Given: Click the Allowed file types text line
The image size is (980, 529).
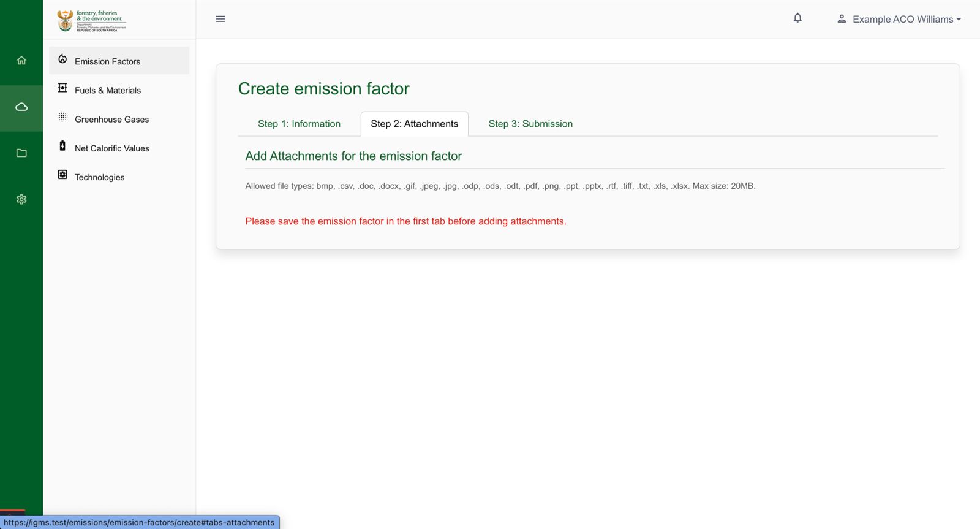Looking at the screenshot, I should 500,186.
